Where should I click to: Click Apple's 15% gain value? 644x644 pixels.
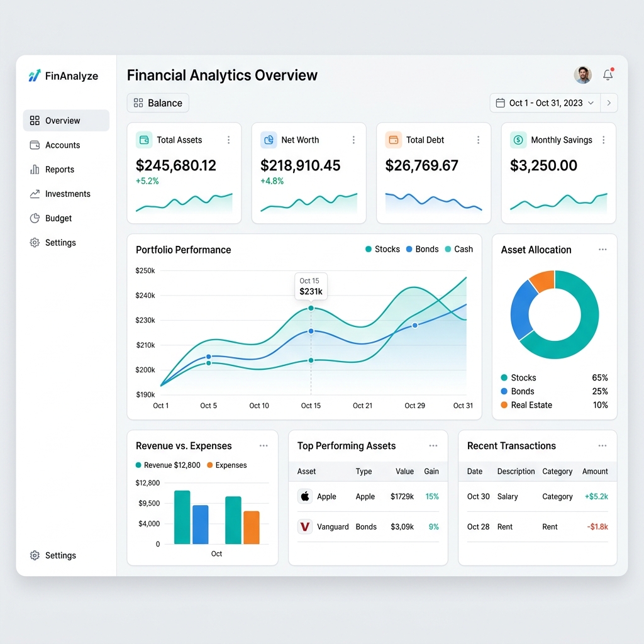pyautogui.click(x=432, y=497)
